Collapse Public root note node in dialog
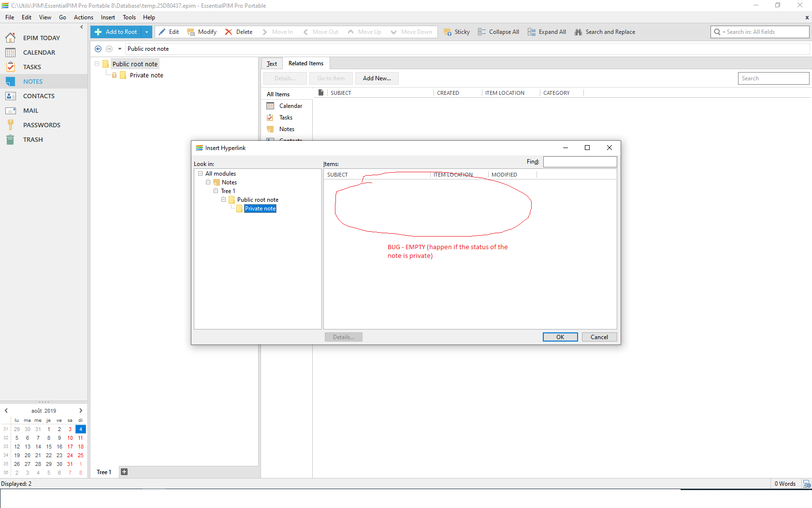Screen dimensions: 812x508 point(223,200)
